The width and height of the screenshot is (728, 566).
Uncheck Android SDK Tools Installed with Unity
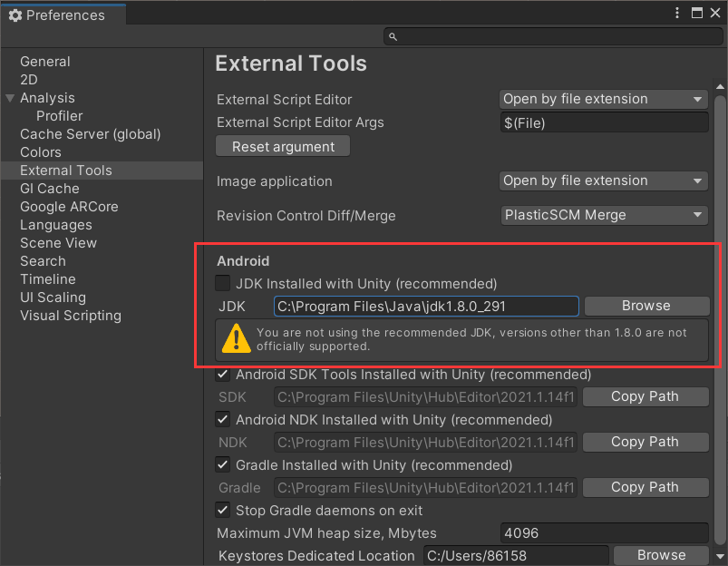point(222,374)
